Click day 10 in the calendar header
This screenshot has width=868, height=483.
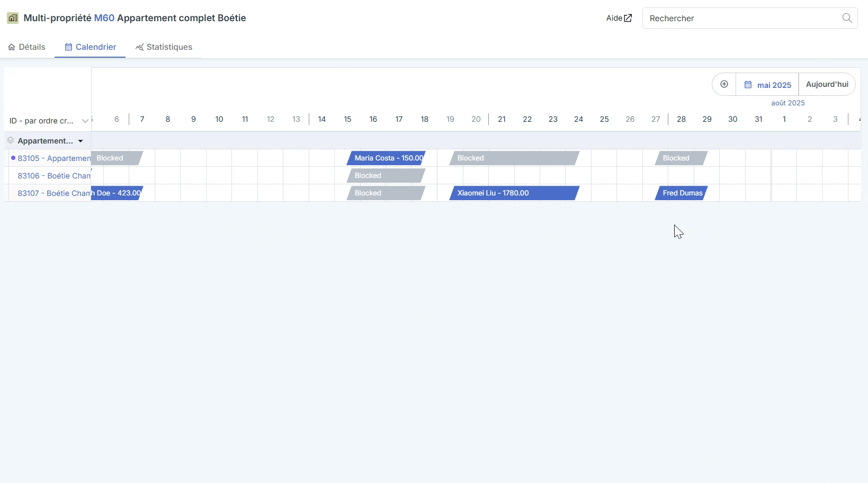point(219,119)
